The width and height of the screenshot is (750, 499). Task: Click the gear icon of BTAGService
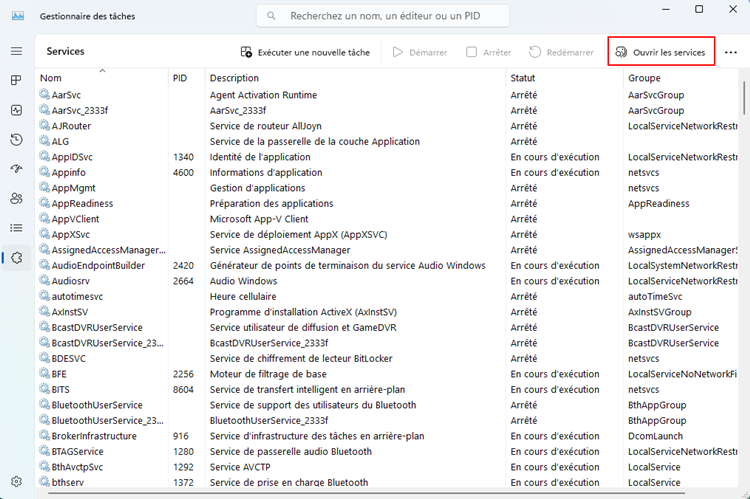(x=44, y=451)
